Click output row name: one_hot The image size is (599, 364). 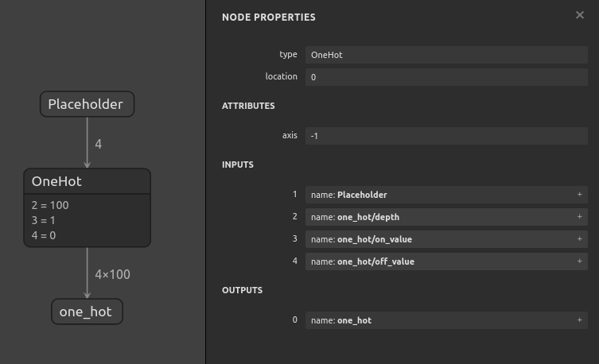click(446, 320)
